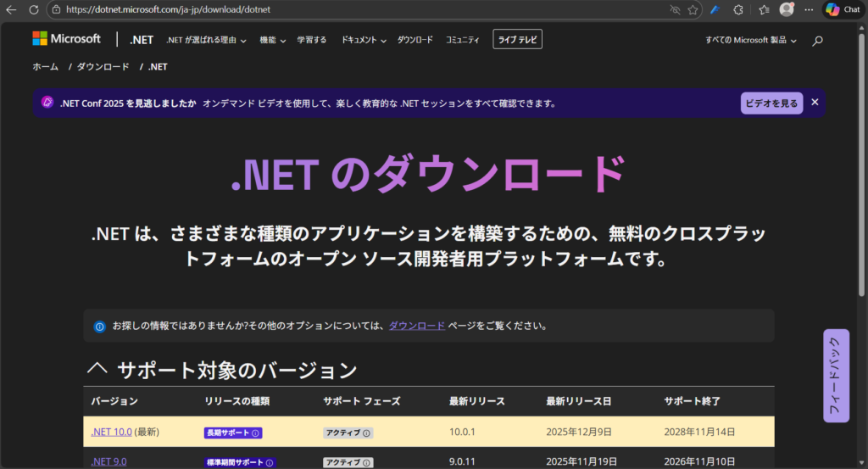868x469 pixels.
Task: Expand the ドキュメント dropdown menu
Action: pos(364,40)
